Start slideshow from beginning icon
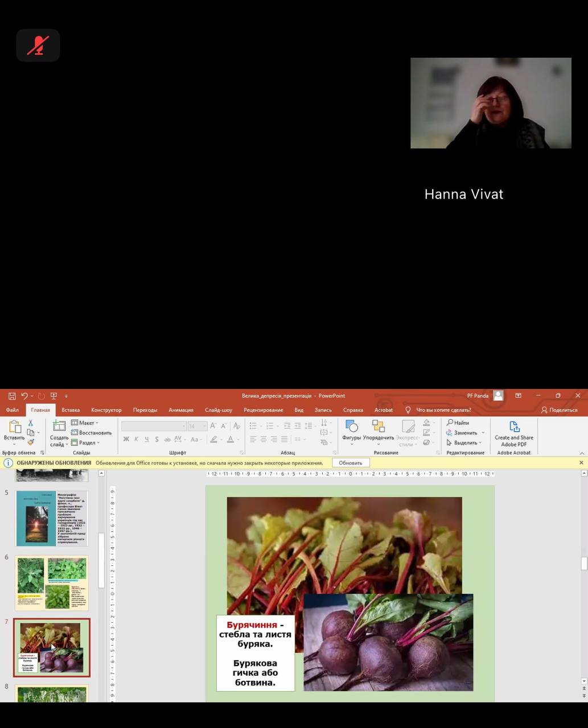This screenshot has height=728, width=588. [54, 396]
